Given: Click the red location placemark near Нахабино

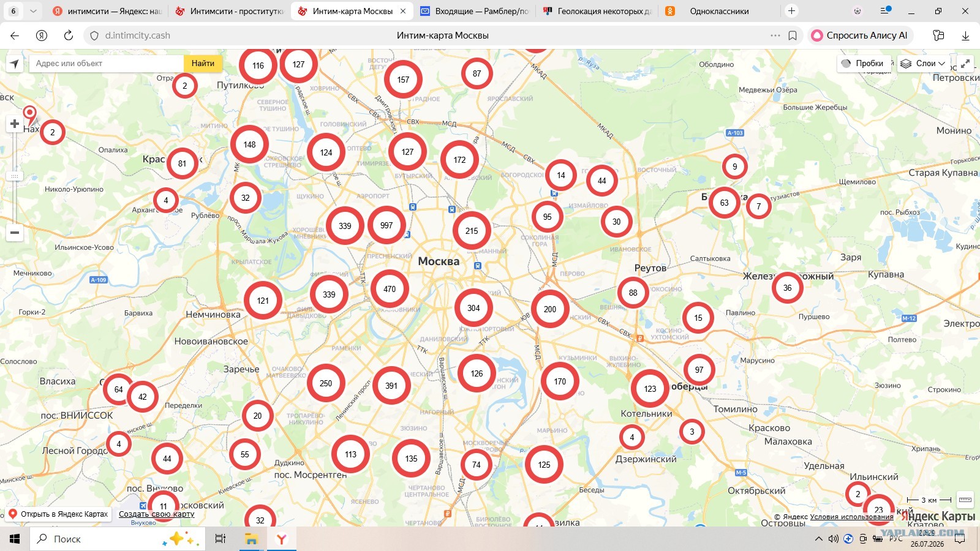Looking at the screenshot, I should pos(29,114).
